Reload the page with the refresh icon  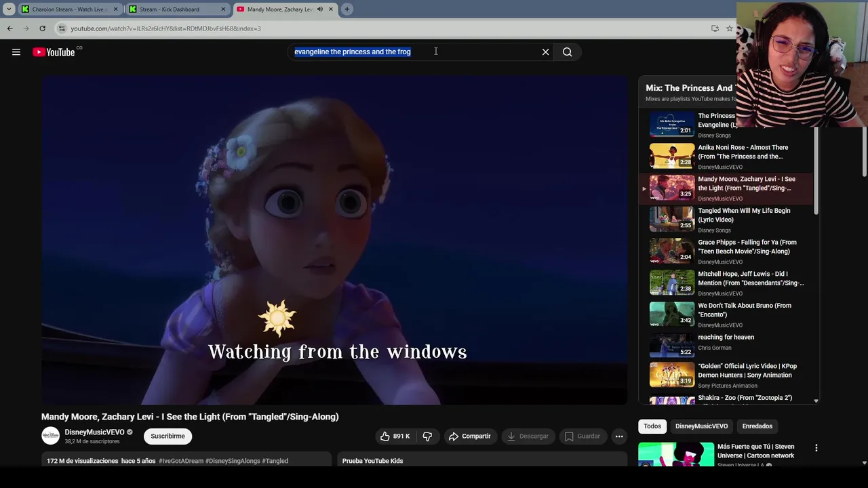tap(42, 28)
